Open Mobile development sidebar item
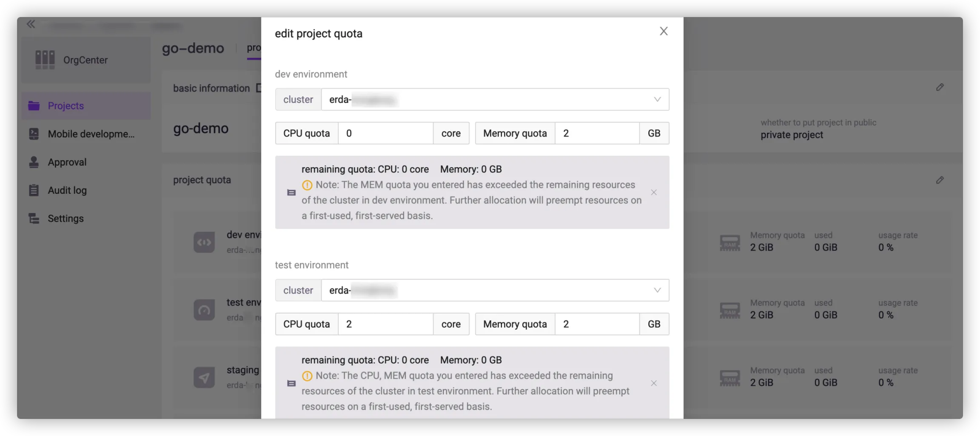This screenshot has width=980, height=436. tap(91, 134)
